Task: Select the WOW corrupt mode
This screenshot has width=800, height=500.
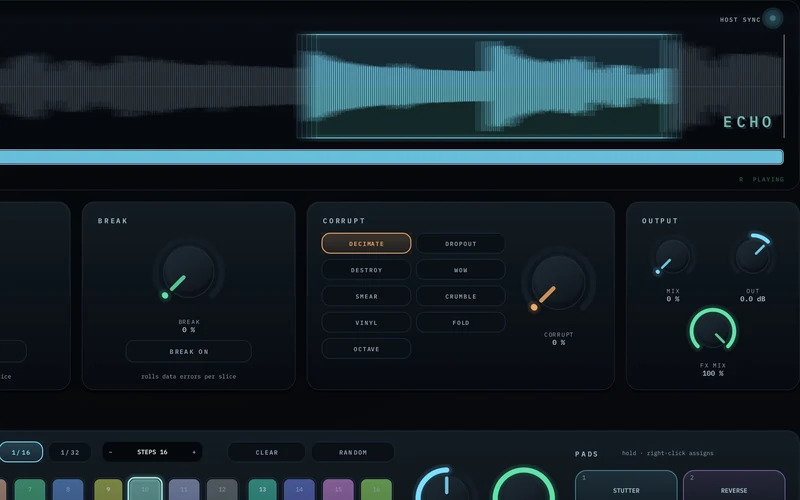Action: coord(461,270)
